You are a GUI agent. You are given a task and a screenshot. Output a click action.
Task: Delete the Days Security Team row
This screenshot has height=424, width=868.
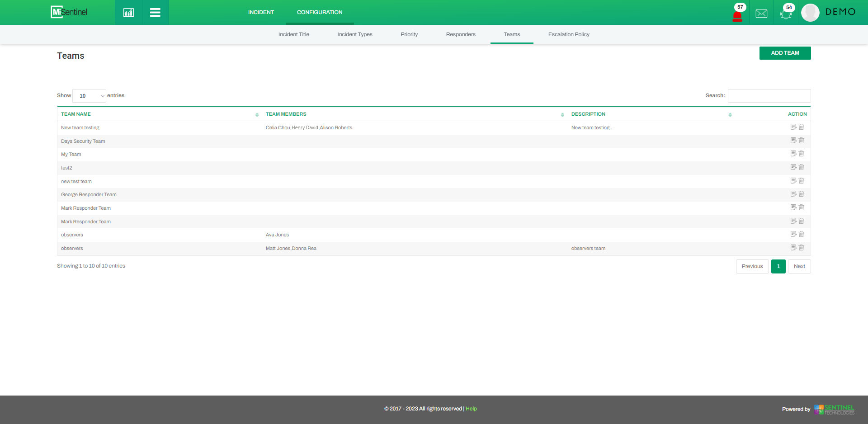point(801,141)
